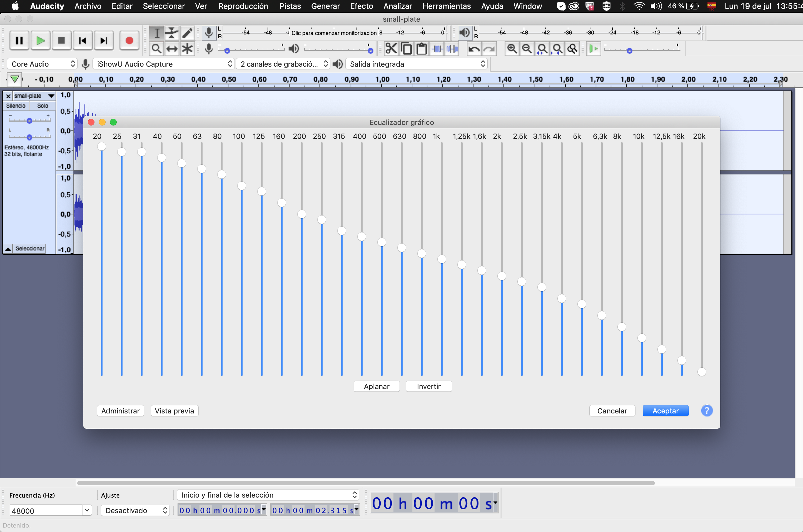Open the Generar menu
The image size is (803, 532).
pos(325,6)
